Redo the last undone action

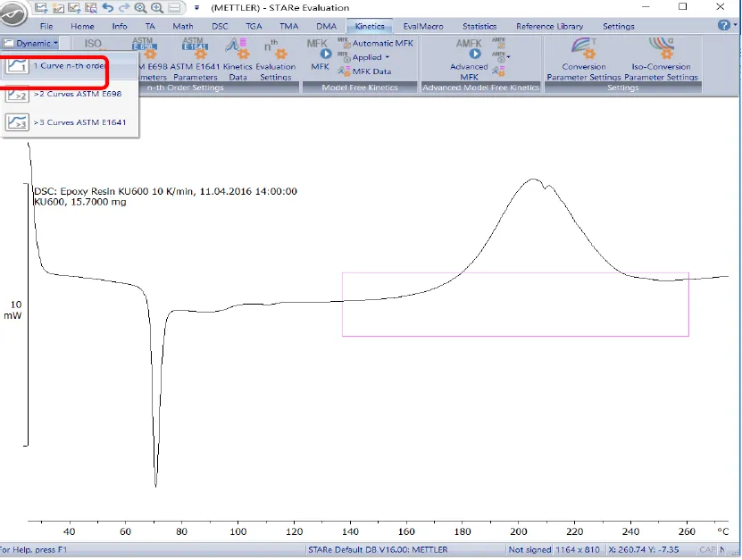pos(124,7)
